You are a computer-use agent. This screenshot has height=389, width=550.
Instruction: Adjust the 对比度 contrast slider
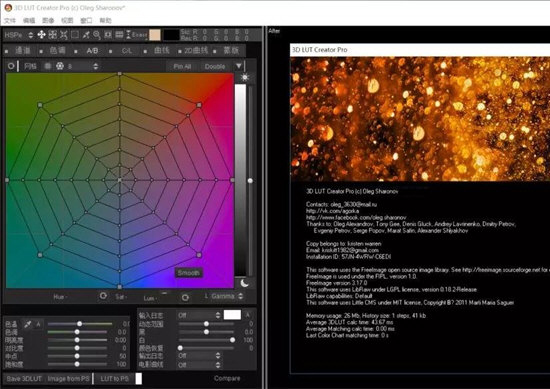coord(77,348)
